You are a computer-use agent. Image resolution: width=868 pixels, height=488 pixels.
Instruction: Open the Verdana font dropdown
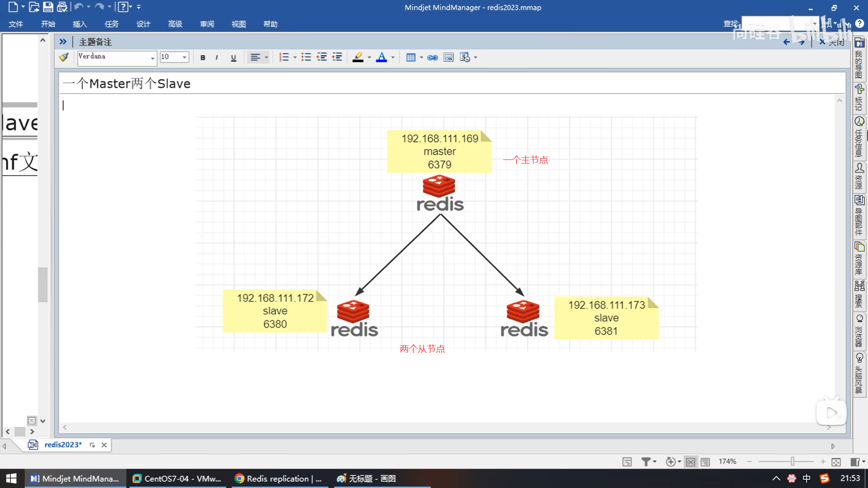[152, 57]
